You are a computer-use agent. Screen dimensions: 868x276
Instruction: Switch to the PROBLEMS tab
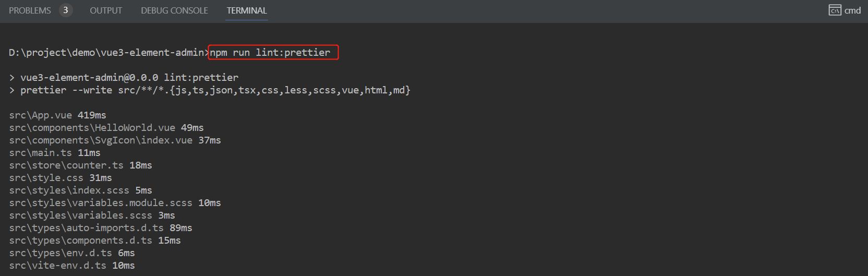[x=30, y=10]
